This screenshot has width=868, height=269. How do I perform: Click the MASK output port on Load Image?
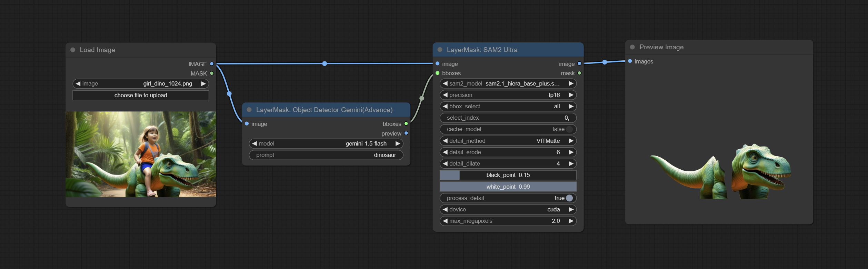coord(212,73)
